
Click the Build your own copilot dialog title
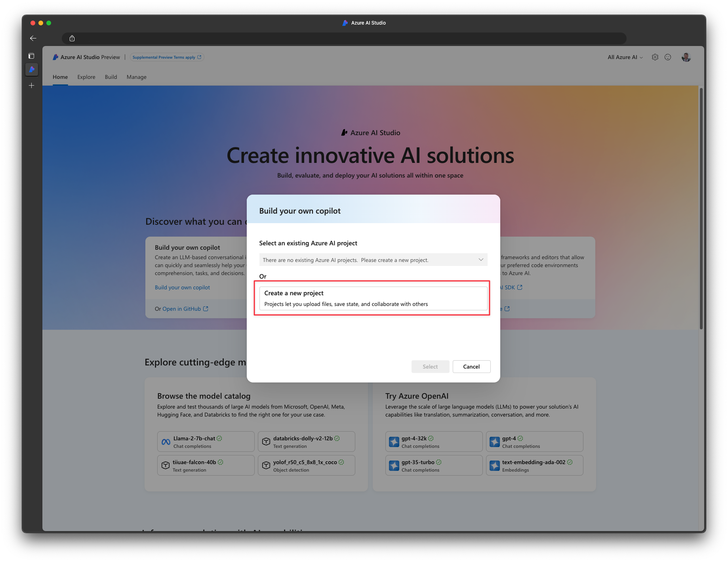(300, 211)
